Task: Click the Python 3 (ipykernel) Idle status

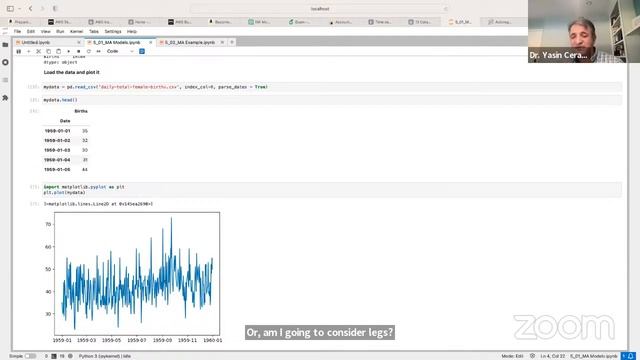Action: click(x=104, y=356)
